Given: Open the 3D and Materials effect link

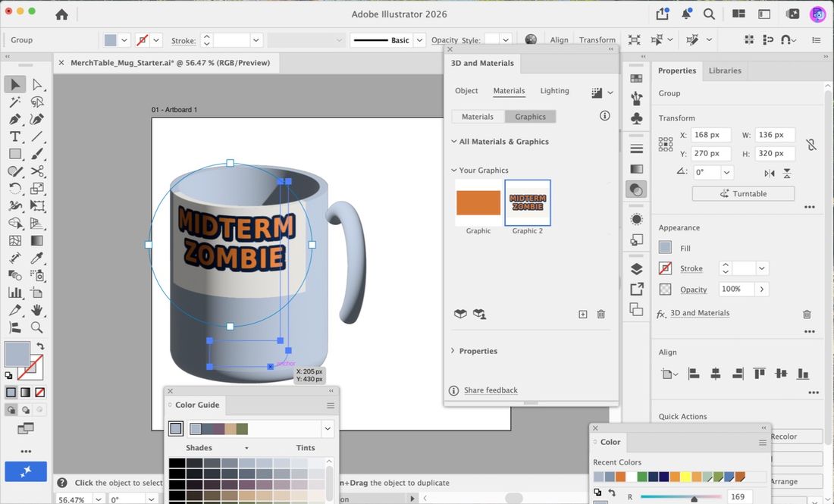Looking at the screenshot, I should (x=700, y=313).
